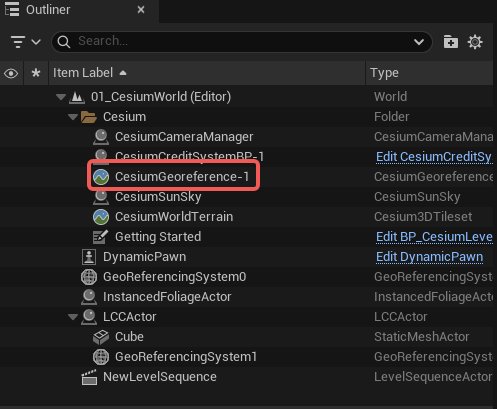This screenshot has width=497, height=409.
Task: Create a new folder in Outliner
Action: pos(451,42)
